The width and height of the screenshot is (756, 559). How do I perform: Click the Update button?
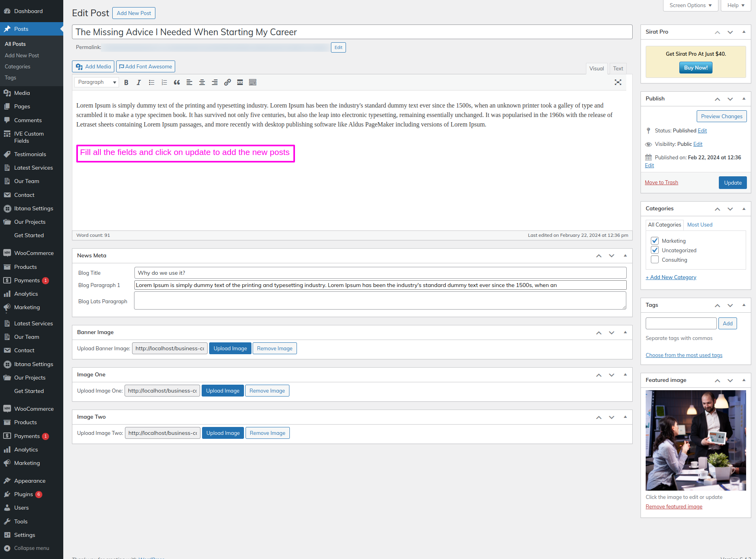coord(732,183)
